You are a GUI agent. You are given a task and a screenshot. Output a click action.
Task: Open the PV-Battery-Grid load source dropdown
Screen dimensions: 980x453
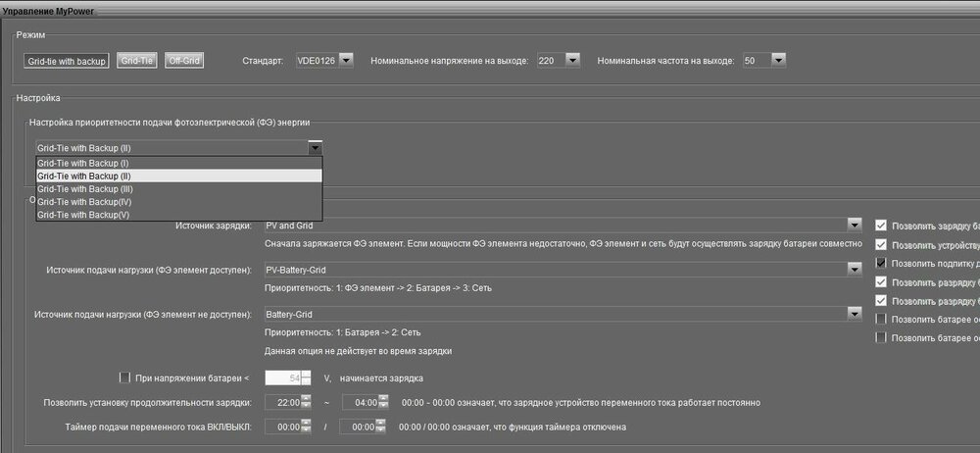tap(855, 270)
